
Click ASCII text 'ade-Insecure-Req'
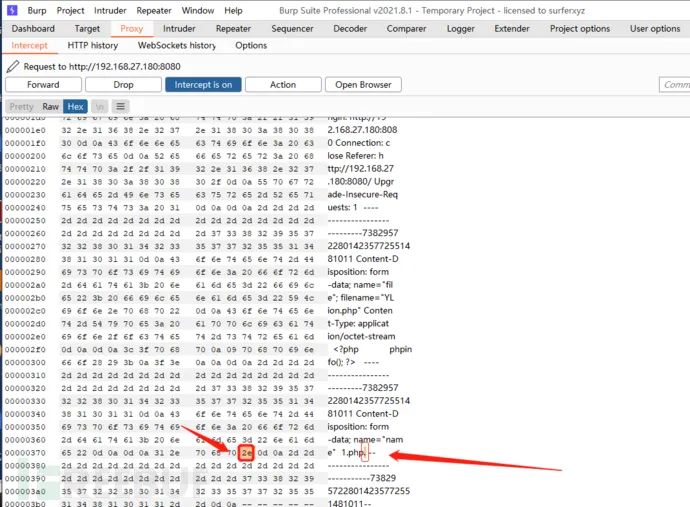pos(363,195)
